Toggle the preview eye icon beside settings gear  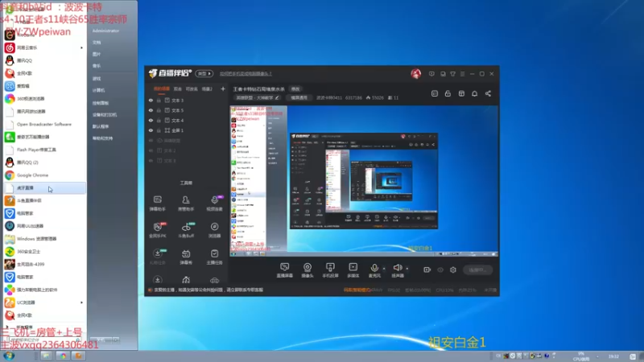tap(440, 269)
